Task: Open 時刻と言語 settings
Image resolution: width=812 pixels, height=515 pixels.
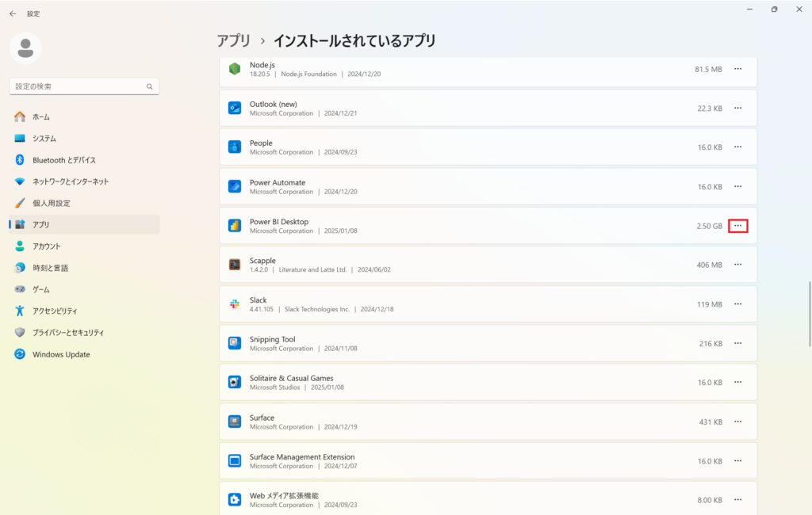Action: click(x=84, y=268)
